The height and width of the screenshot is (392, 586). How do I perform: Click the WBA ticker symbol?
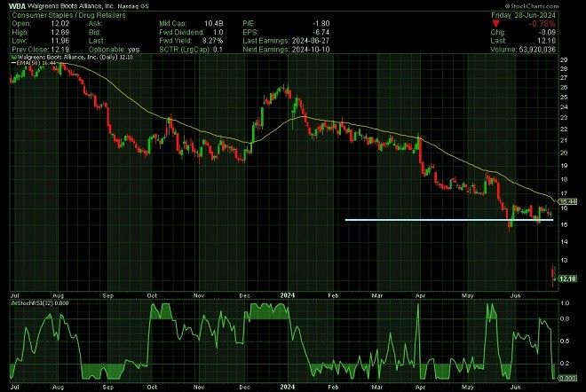pyautogui.click(x=17, y=6)
